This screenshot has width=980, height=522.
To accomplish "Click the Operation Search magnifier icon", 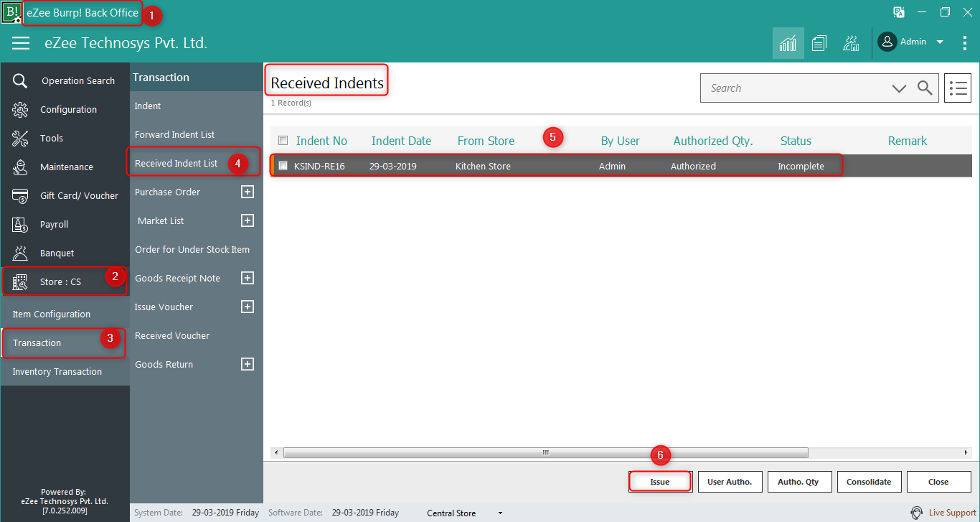I will coord(20,80).
